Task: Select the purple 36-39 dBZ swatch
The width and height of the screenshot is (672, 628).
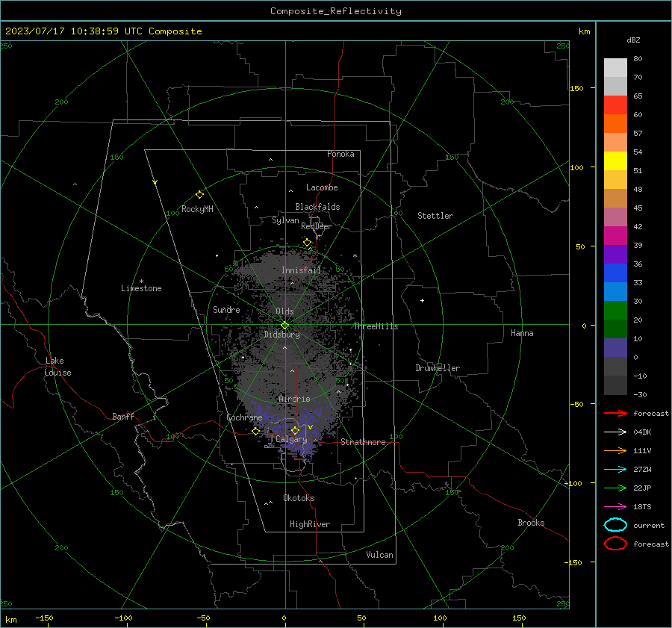Action: (615, 255)
